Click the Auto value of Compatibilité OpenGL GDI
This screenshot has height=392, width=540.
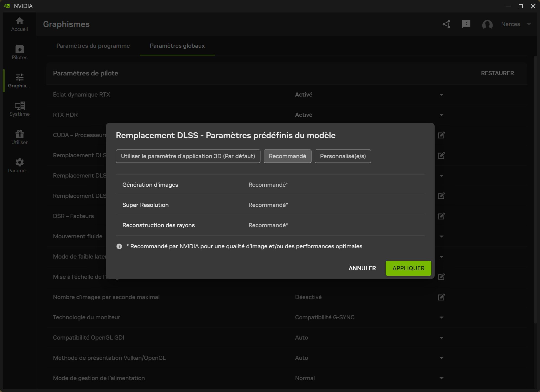pyautogui.click(x=301, y=338)
